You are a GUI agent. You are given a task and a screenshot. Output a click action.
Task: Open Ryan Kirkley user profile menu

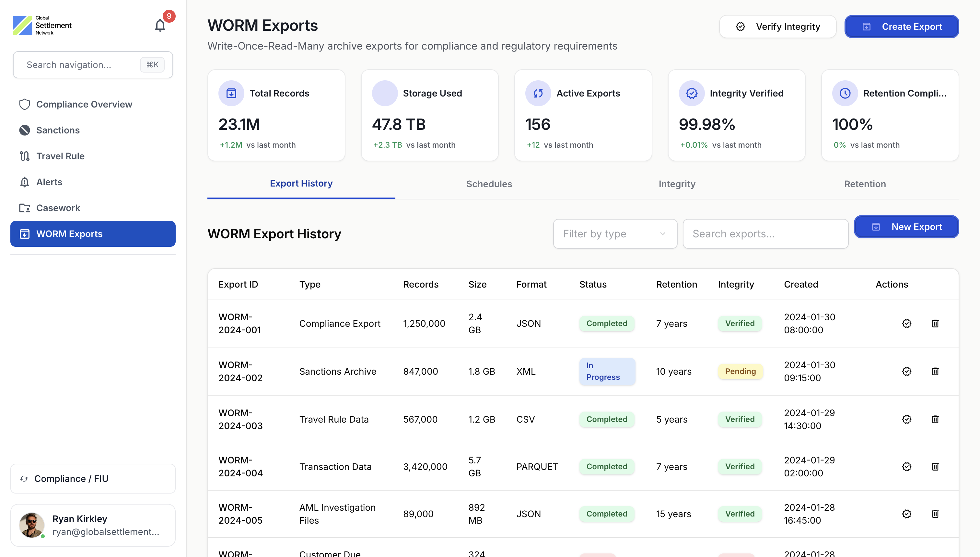pyautogui.click(x=93, y=525)
